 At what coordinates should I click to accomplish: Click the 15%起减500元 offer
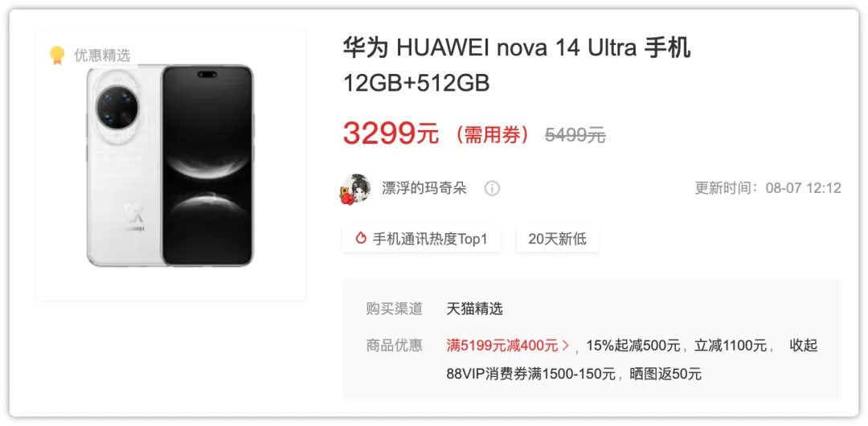[633, 346]
